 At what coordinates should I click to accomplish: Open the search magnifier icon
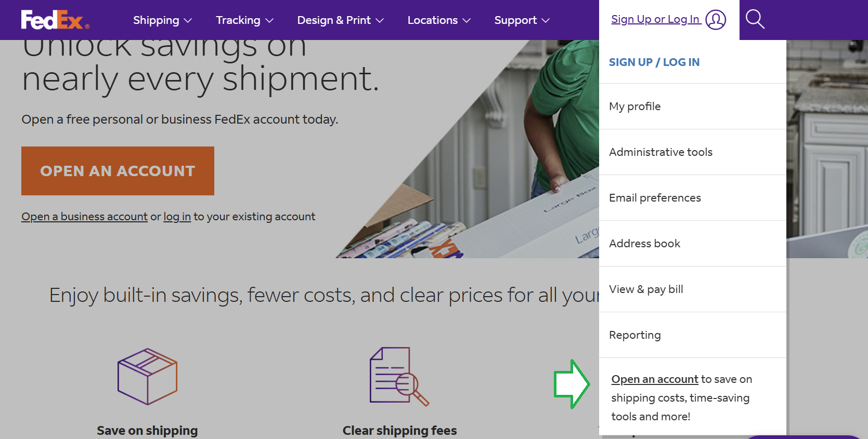point(755,19)
